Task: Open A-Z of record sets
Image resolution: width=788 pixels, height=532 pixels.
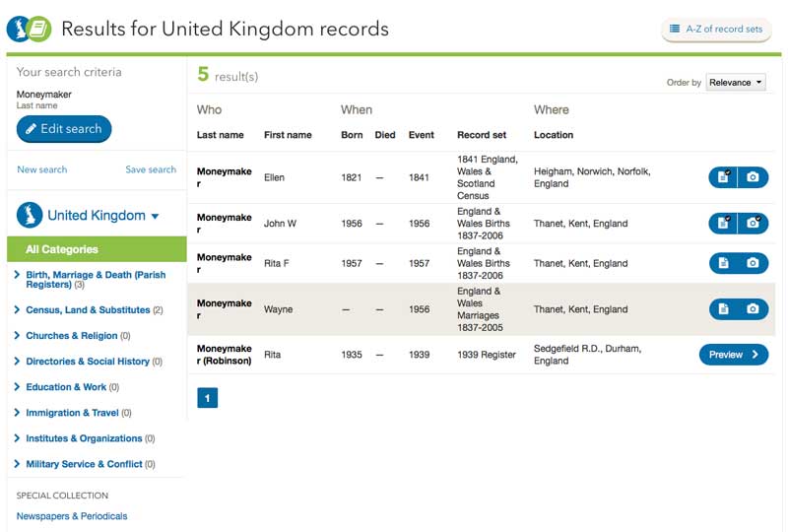Action: click(716, 30)
